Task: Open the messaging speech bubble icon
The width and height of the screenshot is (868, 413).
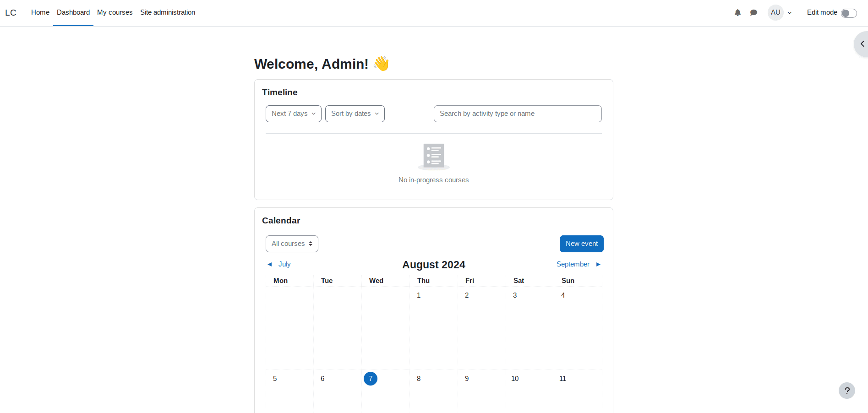Action: [753, 13]
